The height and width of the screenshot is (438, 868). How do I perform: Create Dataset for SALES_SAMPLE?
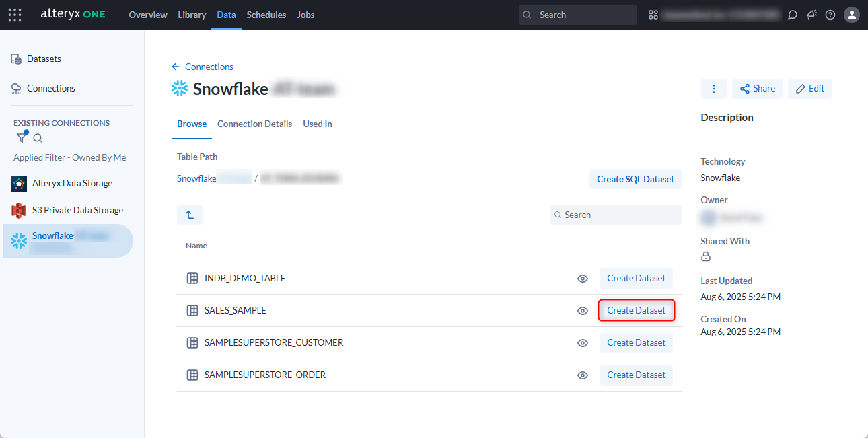(x=636, y=311)
